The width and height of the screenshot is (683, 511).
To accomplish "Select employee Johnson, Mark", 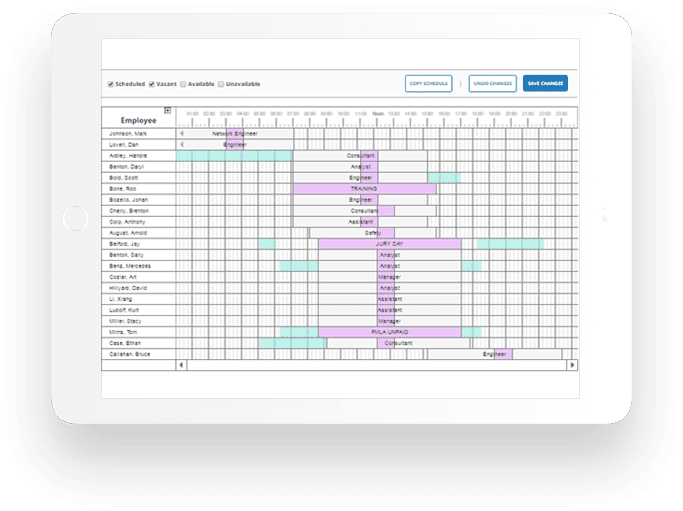I will 128,134.
